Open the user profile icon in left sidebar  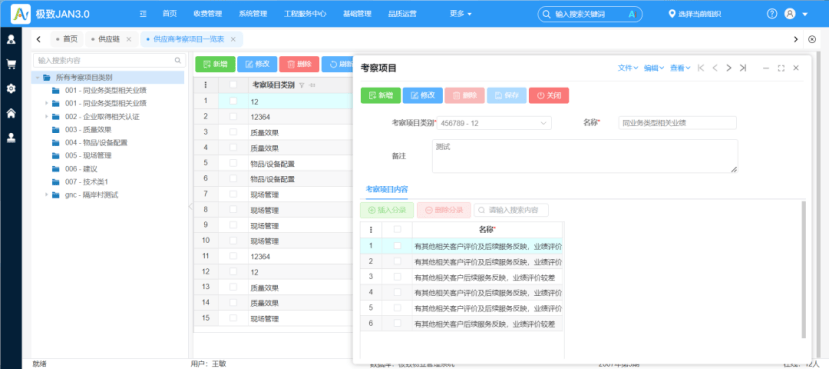(11, 39)
